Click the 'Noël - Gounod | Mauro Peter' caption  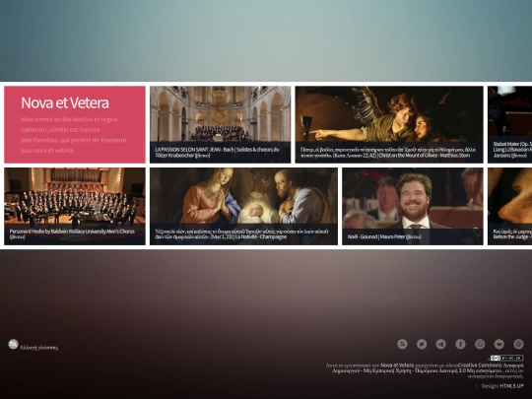384,236
